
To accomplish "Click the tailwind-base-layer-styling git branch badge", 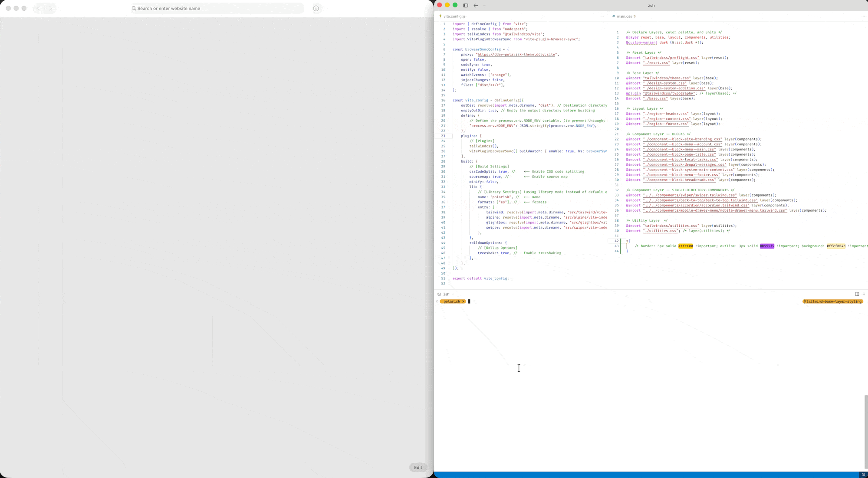I will 832,301.
